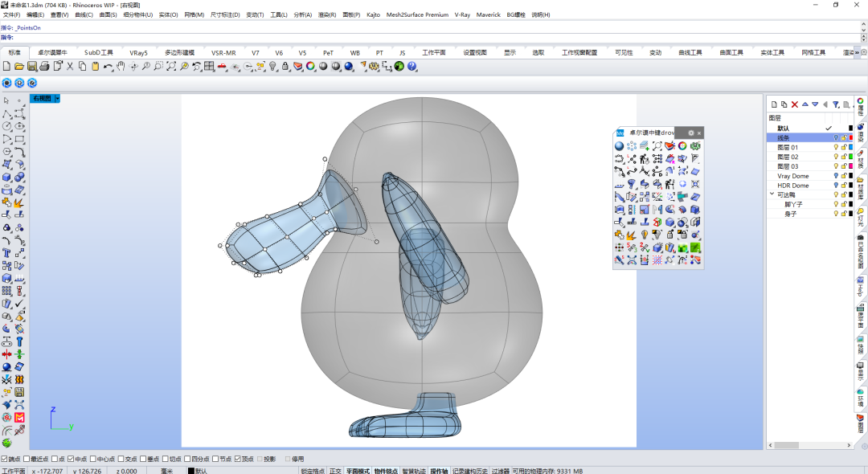Image resolution: width=868 pixels, height=474 pixels.
Task: Cut selection with the scissors icon
Action: (70, 67)
